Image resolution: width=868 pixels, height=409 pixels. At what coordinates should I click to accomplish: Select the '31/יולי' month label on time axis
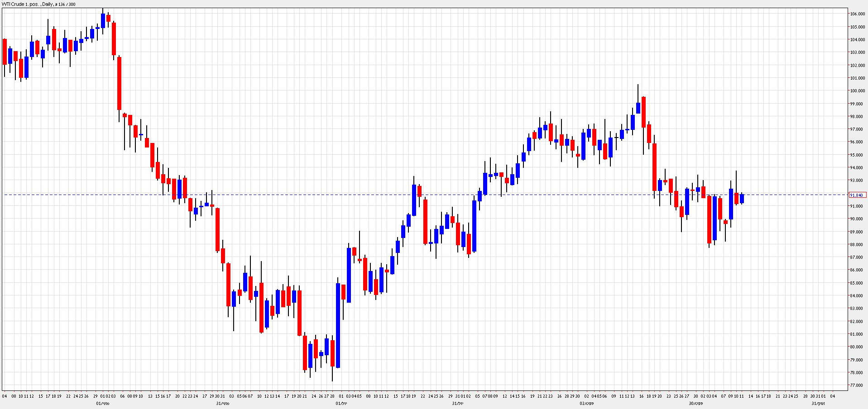click(458, 403)
